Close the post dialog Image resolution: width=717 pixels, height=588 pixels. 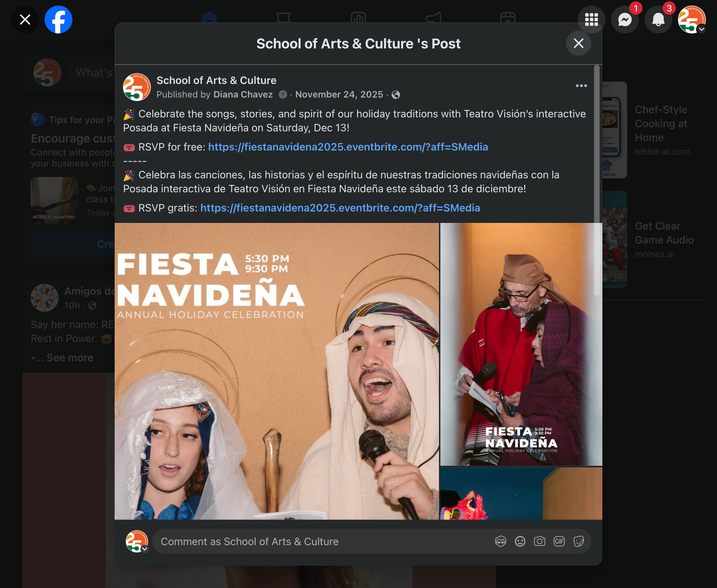(x=578, y=44)
